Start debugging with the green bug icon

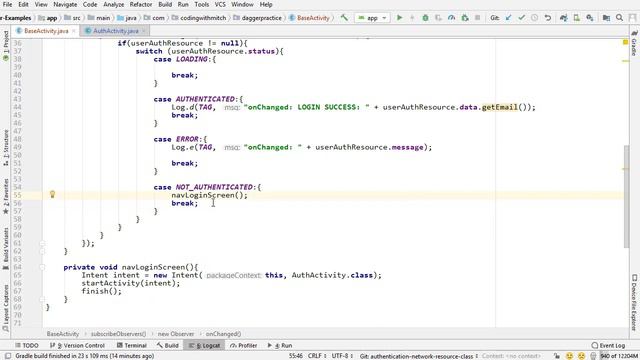(425, 18)
